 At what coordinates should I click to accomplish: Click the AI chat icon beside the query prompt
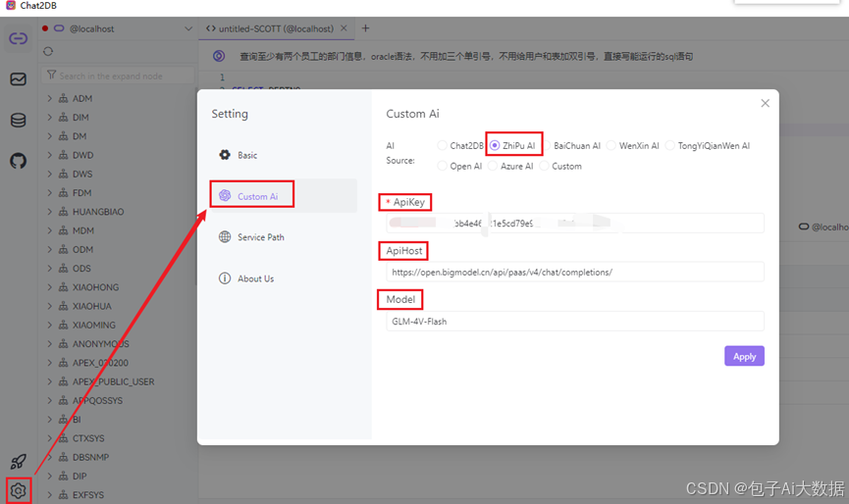[x=219, y=56]
